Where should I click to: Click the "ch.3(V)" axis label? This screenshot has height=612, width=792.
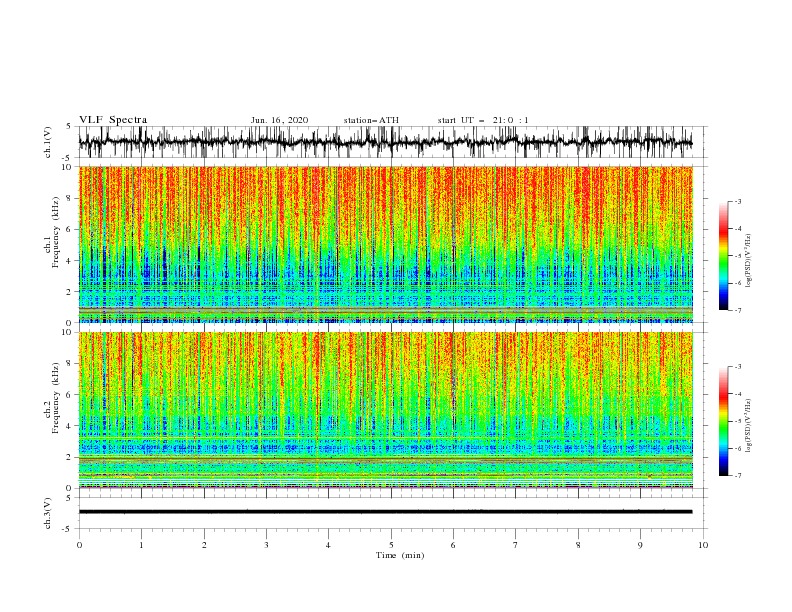48,513
